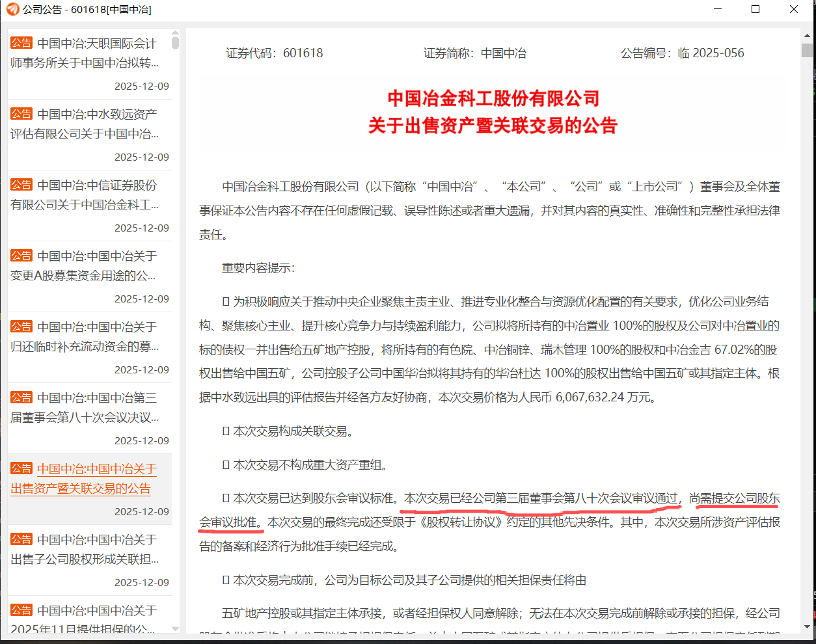Click the announcement list scrollbar thumb

coord(175,43)
